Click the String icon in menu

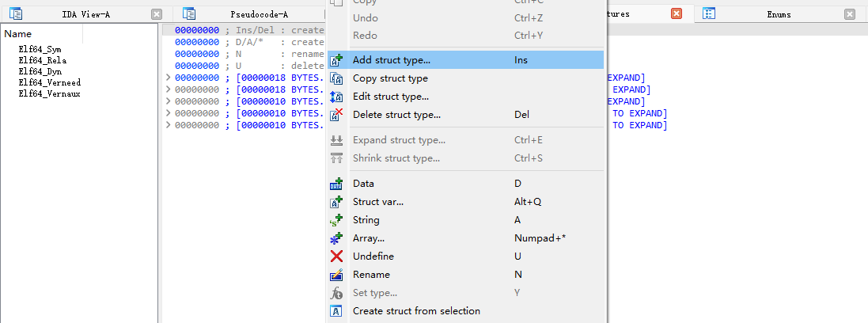[336, 220]
